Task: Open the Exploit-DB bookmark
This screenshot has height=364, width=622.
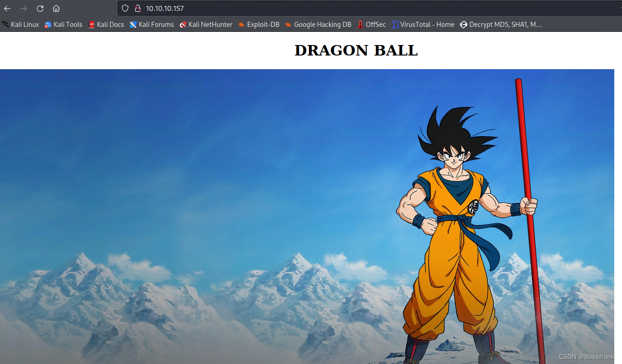Action: pyautogui.click(x=258, y=25)
